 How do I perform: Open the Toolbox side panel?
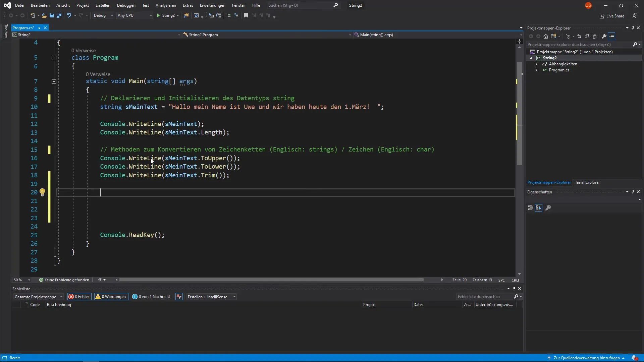(6, 31)
